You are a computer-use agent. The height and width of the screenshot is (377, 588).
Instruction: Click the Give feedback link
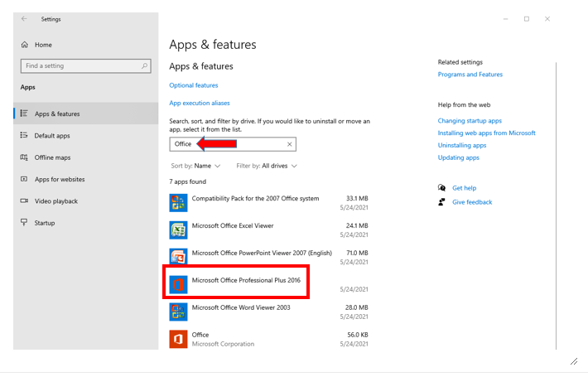pos(472,202)
